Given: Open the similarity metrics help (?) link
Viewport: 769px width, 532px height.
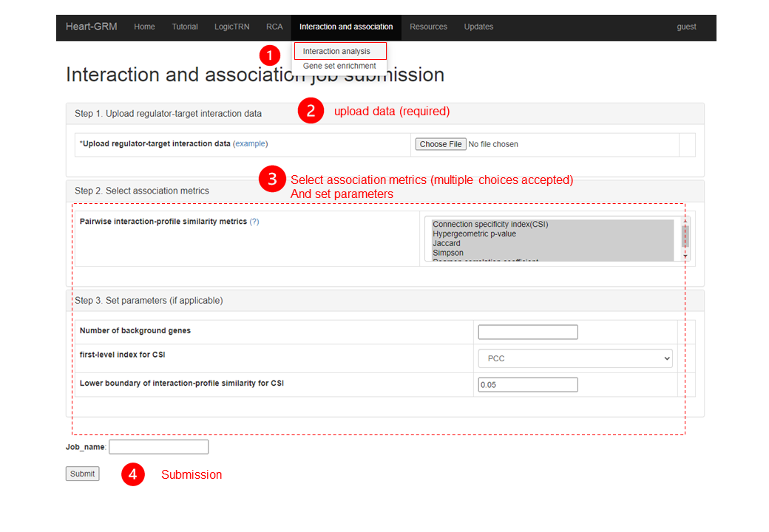Looking at the screenshot, I should click(254, 222).
